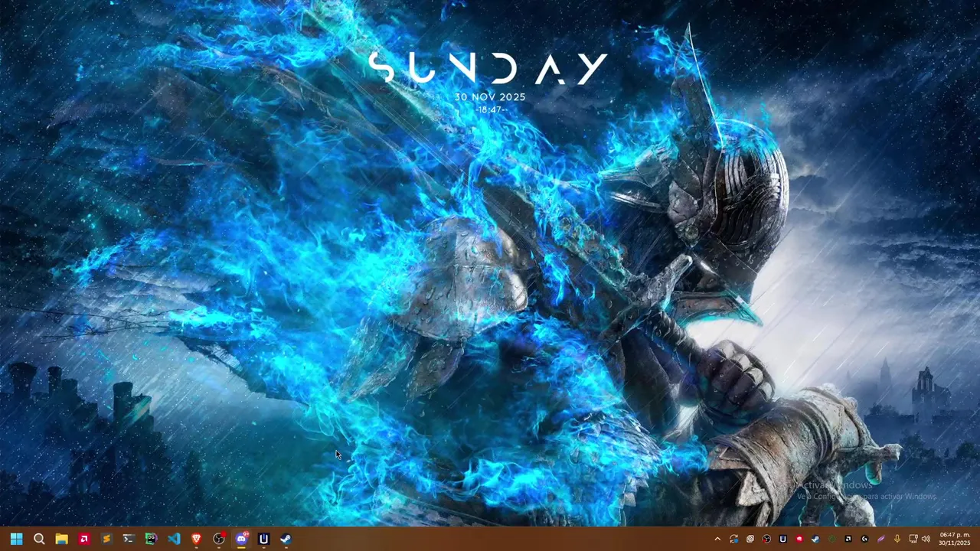Screen dimensions: 980x551
Task: Expand hidden system tray icons chevron
Action: tap(717, 539)
